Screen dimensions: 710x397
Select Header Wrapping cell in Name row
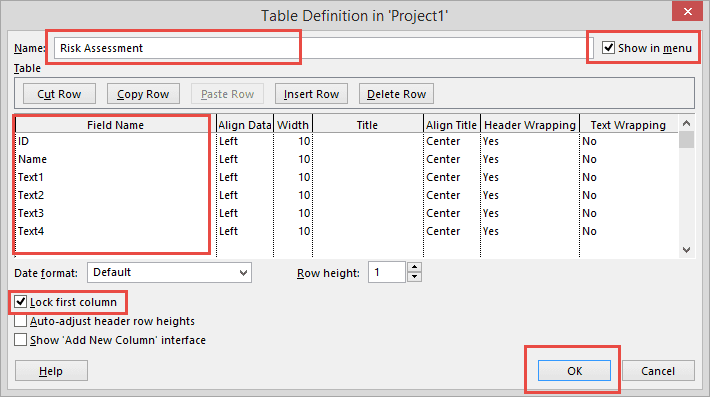click(530, 159)
